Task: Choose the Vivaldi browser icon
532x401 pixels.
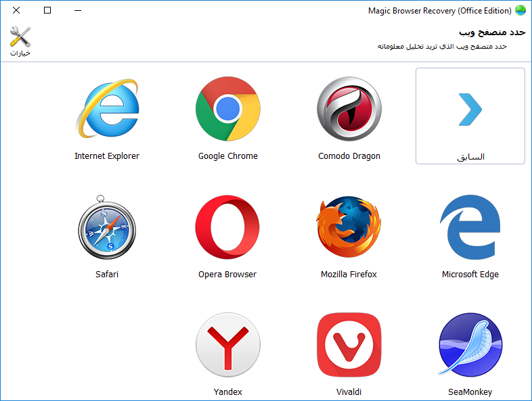Action: coord(349,345)
